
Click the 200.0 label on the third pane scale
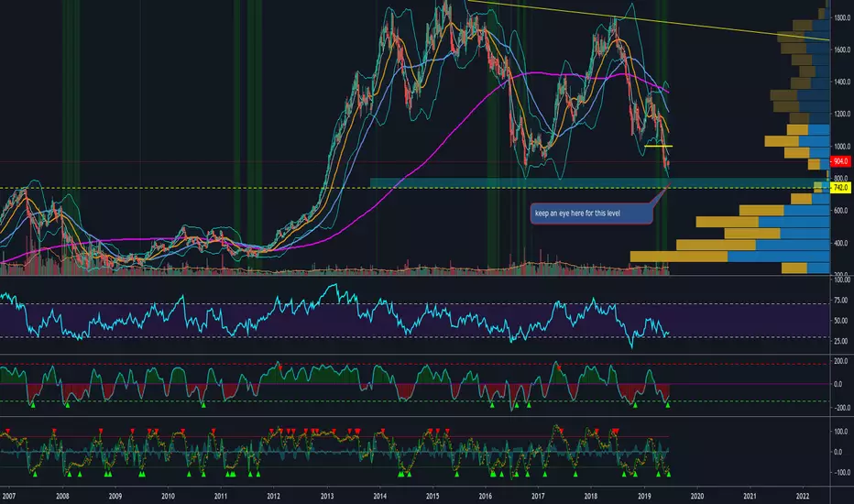click(841, 361)
